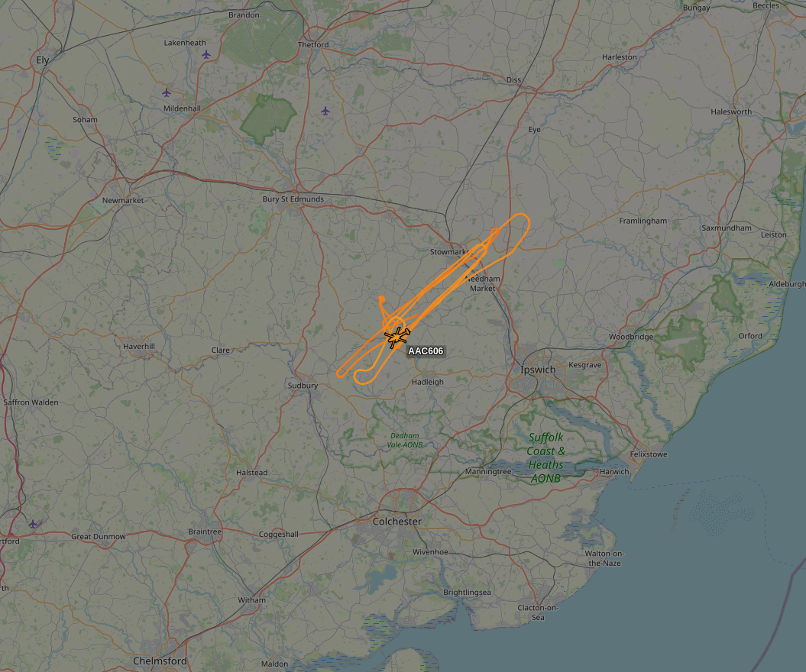Click the AAC606 callsign label
This screenshot has height=672, width=806.
pos(425,351)
